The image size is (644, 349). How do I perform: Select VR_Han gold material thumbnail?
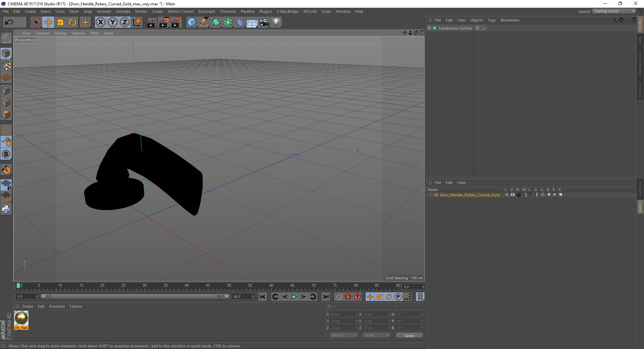pyautogui.click(x=21, y=320)
